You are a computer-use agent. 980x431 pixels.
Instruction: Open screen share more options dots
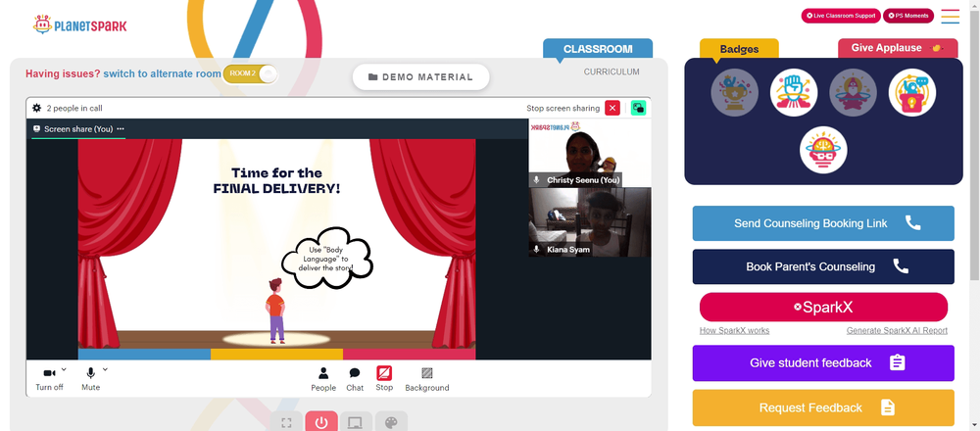(x=121, y=128)
